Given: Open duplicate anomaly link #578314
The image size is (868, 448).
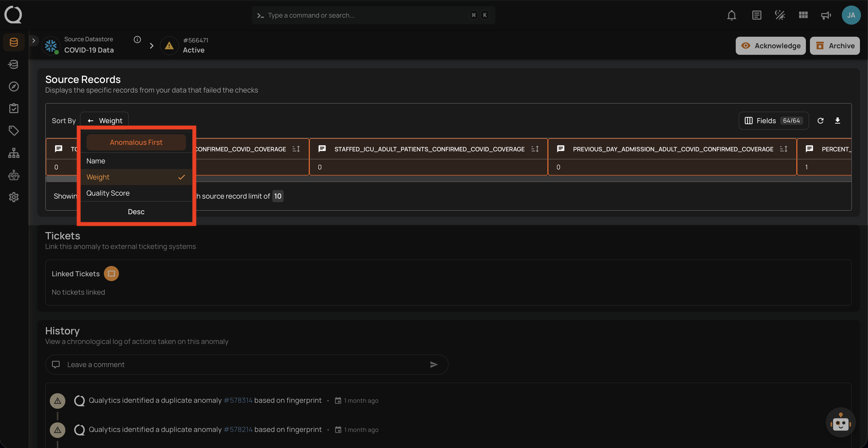Looking at the screenshot, I should [238, 400].
